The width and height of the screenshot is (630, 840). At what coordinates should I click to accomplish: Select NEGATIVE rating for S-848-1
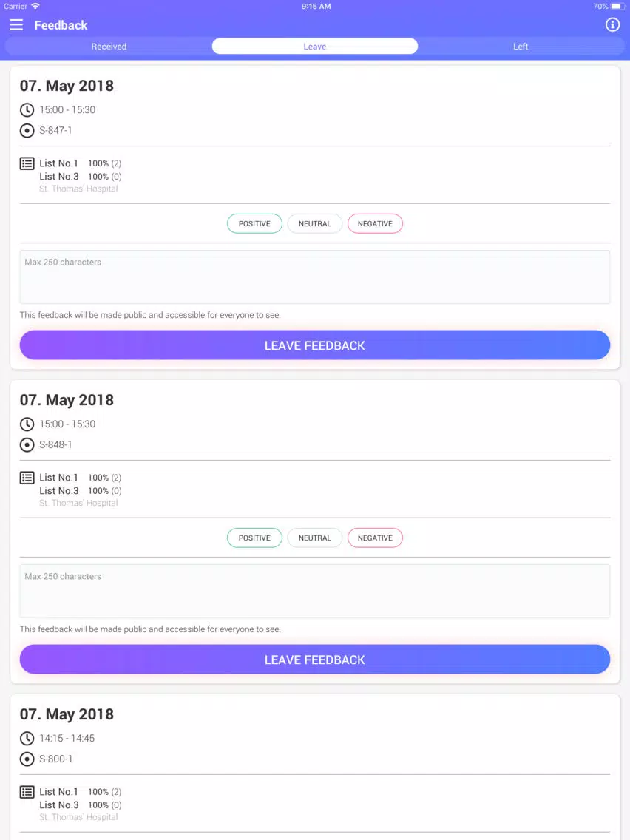click(x=375, y=538)
